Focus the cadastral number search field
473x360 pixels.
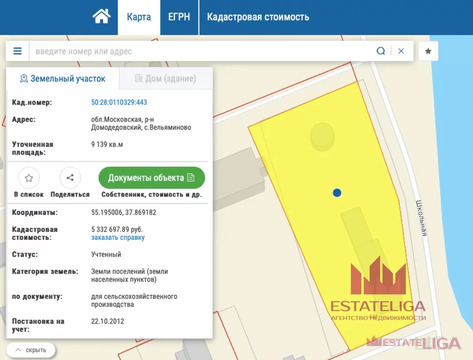pyautogui.click(x=202, y=51)
